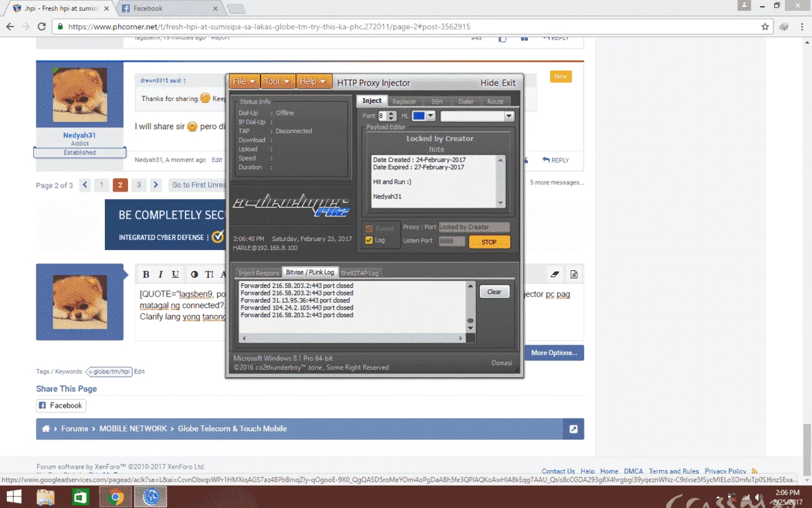Image resolution: width=812 pixels, height=508 pixels.
Task: Click the globe/tm/hpi tag
Action: click(x=109, y=371)
